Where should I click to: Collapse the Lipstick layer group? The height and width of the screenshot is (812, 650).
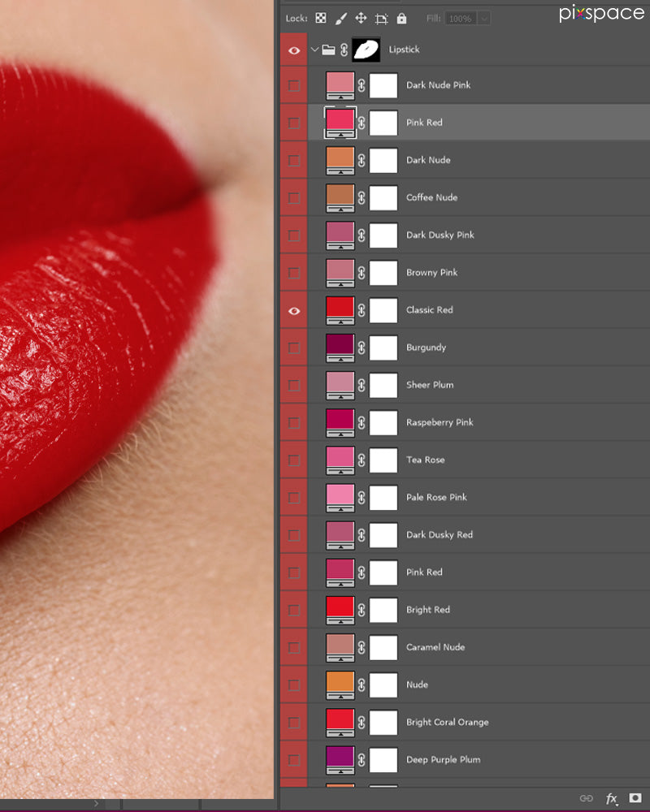tap(314, 50)
